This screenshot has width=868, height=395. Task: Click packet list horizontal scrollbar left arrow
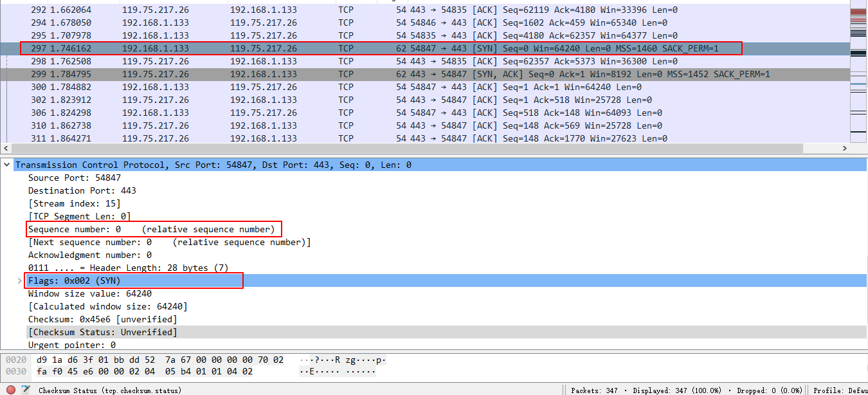tap(5, 149)
